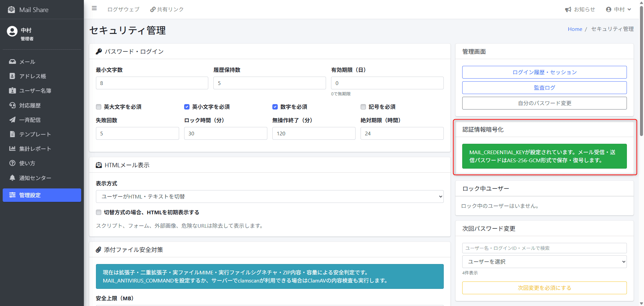The width and height of the screenshot is (644, 306).
Task: Click the envelope icon beside HTMLメール表示
Action: (99, 165)
